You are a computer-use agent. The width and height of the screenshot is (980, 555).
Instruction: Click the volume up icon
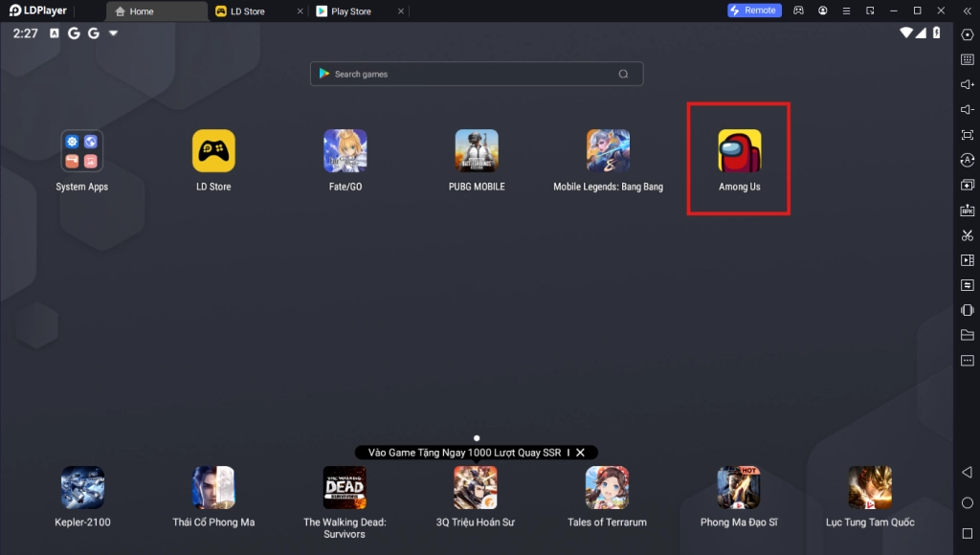pyautogui.click(x=967, y=84)
